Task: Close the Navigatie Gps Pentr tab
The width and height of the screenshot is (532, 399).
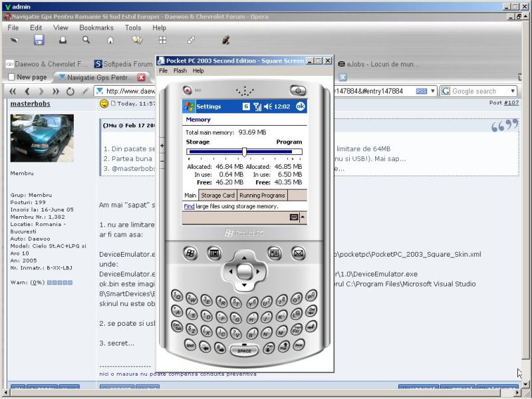Action: coord(142,77)
